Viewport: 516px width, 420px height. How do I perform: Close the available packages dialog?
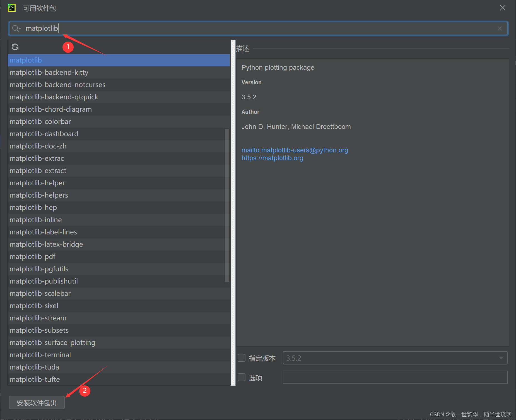(x=503, y=8)
